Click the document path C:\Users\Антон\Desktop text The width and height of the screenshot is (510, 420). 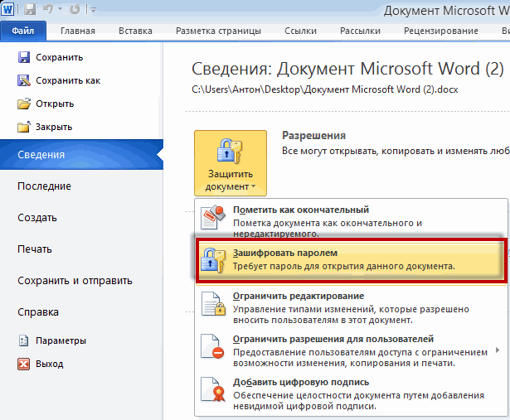click(324, 89)
